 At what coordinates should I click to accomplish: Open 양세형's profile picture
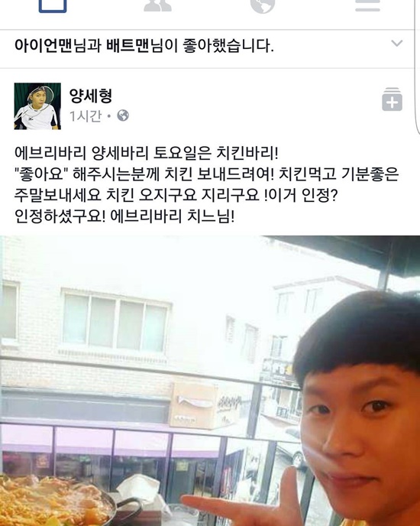37,106
